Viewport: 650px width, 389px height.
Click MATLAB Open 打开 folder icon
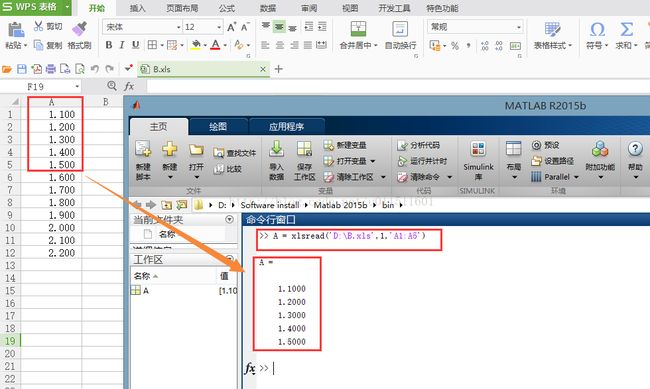click(x=196, y=160)
